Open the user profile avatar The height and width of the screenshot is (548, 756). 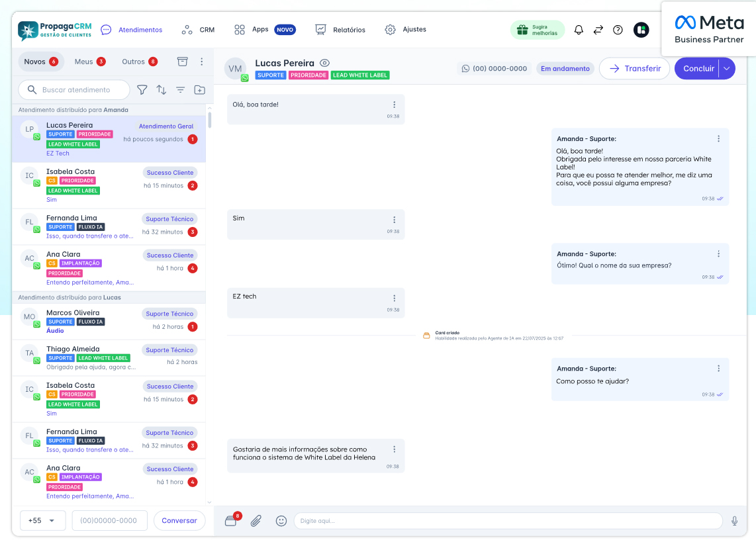point(641,30)
